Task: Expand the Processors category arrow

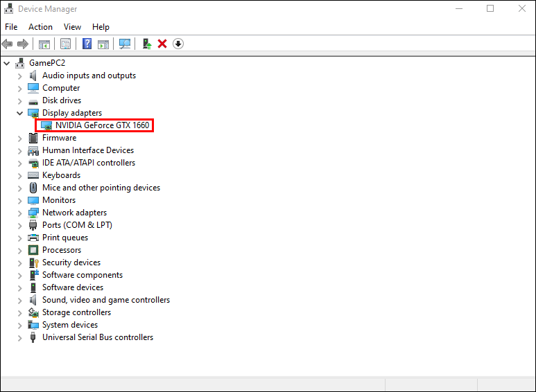Action: tap(20, 251)
